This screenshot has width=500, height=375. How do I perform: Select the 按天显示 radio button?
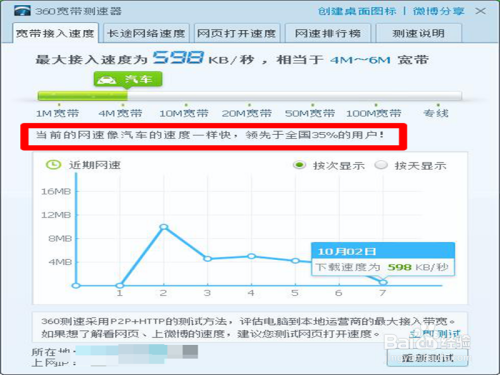381,165
